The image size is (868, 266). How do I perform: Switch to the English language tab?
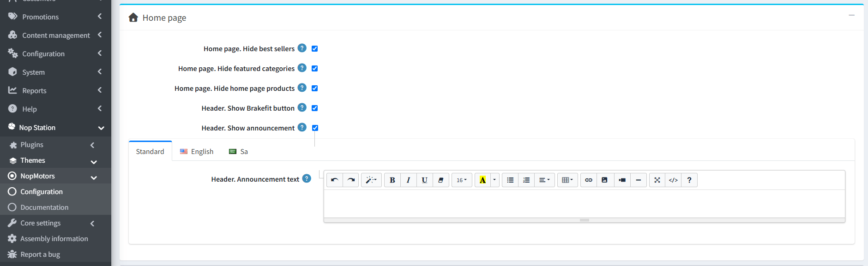tap(197, 151)
